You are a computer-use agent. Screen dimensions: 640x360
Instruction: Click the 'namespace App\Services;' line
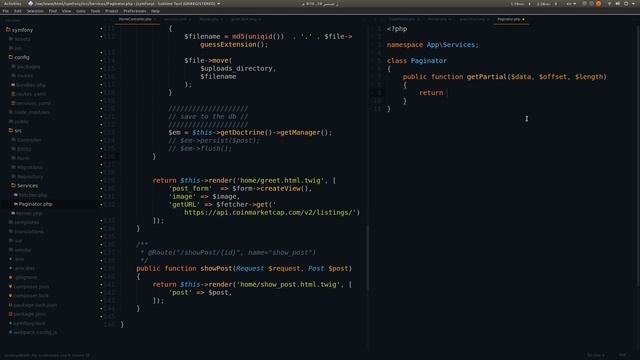coord(433,44)
